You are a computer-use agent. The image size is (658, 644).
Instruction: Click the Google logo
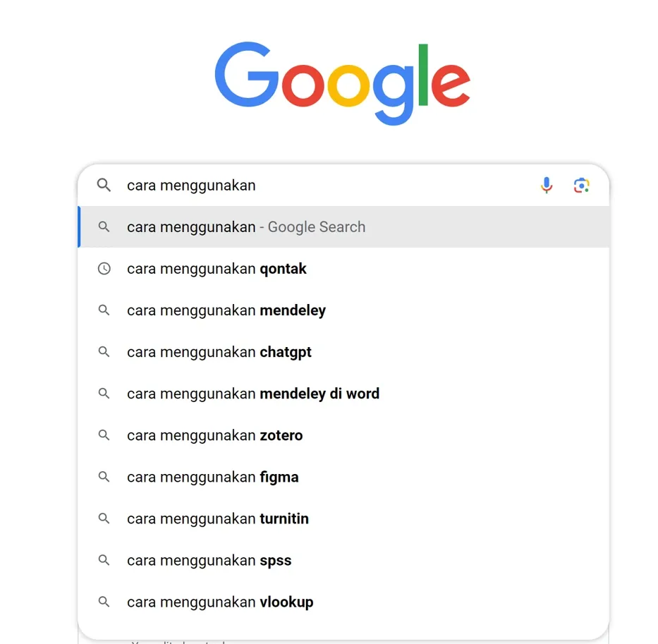(342, 81)
